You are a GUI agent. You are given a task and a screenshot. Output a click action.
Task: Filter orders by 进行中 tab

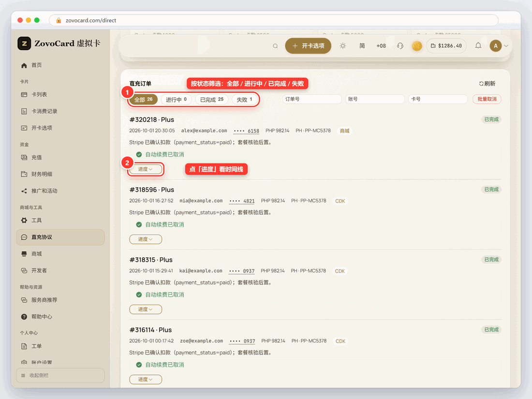pyautogui.click(x=176, y=100)
